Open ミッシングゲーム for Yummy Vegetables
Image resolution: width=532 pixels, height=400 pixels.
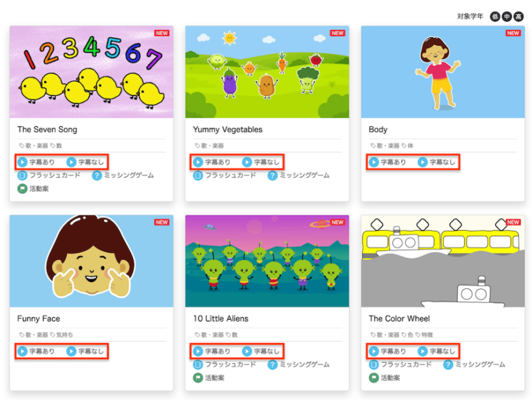pyautogui.click(x=299, y=175)
